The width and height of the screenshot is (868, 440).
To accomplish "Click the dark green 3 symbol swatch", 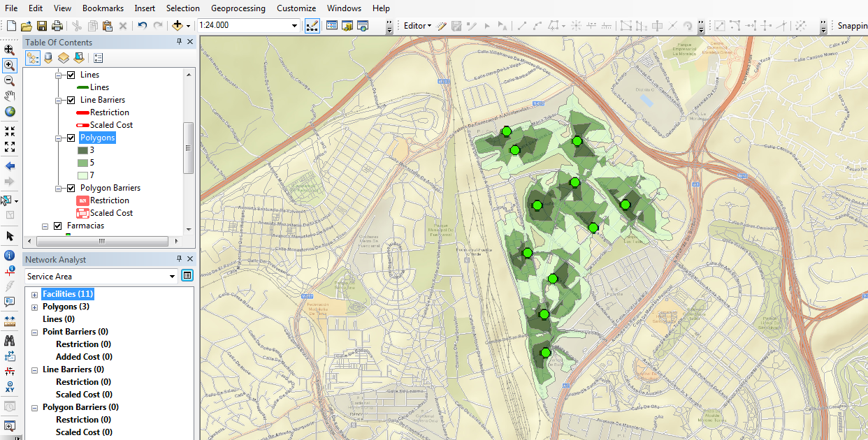I will coord(82,150).
